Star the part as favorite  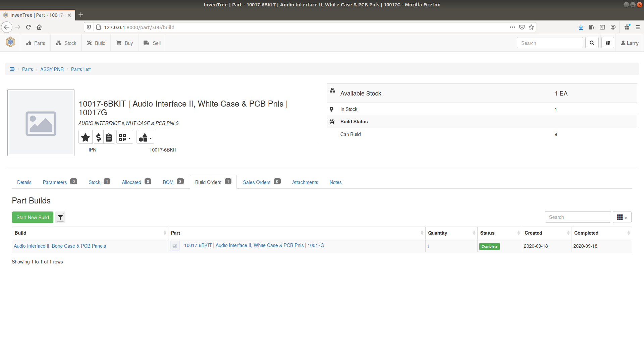pos(85,137)
